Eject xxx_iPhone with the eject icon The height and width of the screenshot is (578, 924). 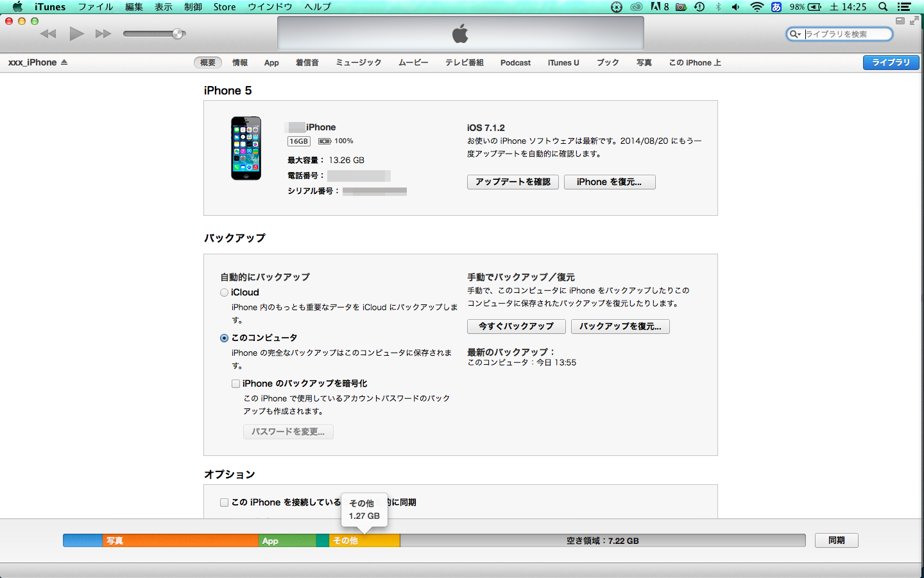[64, 62]
